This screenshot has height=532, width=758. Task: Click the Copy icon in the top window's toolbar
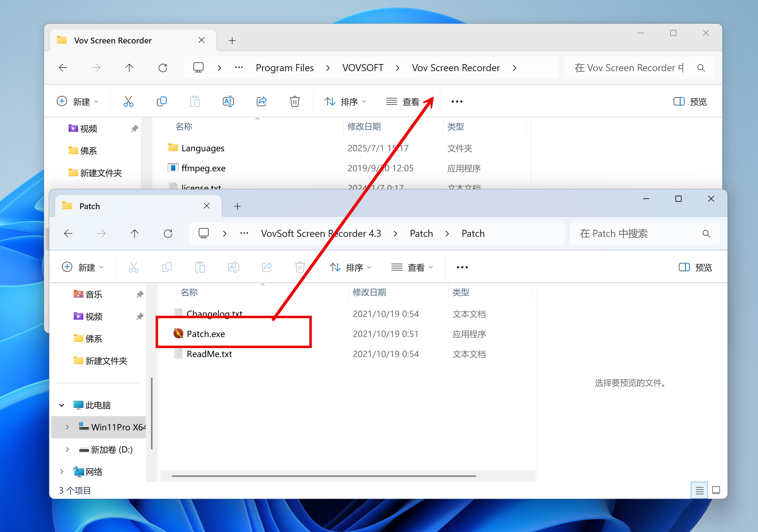pyautogui.click(x=161, y=101)
